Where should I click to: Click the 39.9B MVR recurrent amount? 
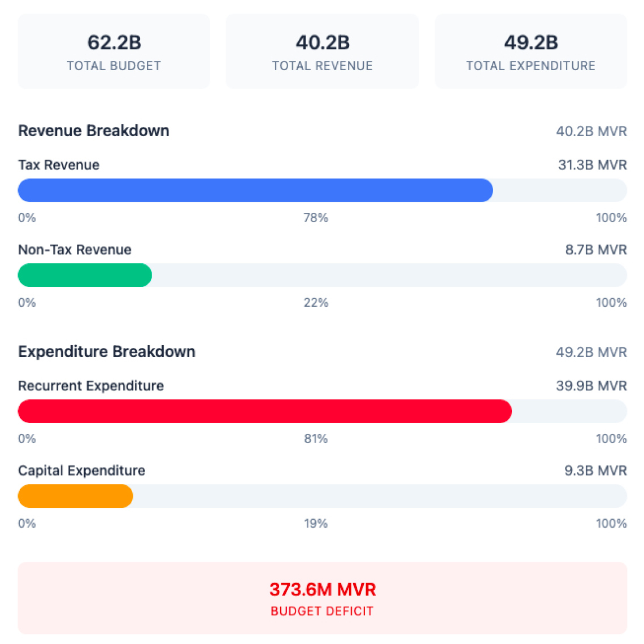pos(591,386)
